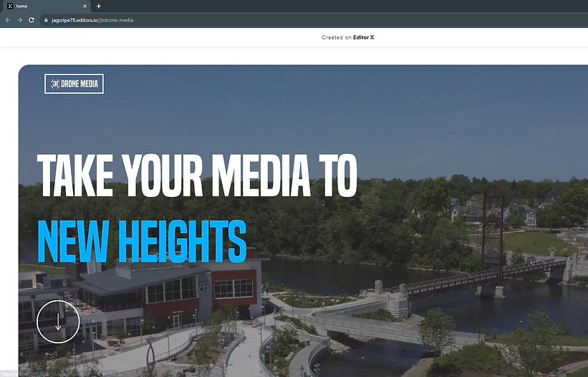This screenshot has height=377, width=588.
Task: Click the padlock site security icon
Action: 46,20
